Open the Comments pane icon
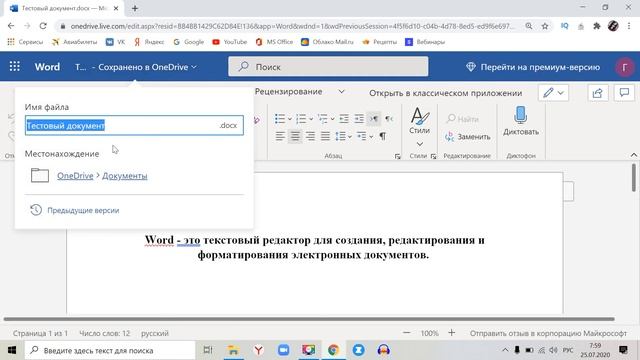The width and height of the screenshot is (640, 360). point(624,93)
